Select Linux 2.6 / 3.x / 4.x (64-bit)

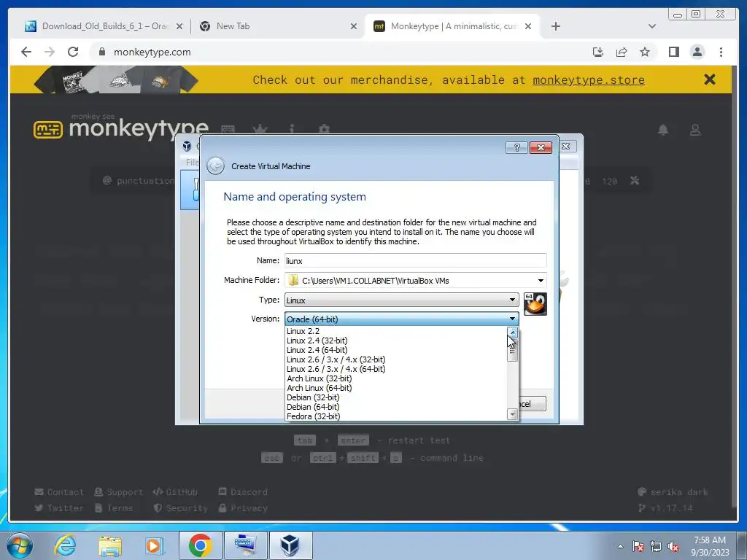[396, 369]
